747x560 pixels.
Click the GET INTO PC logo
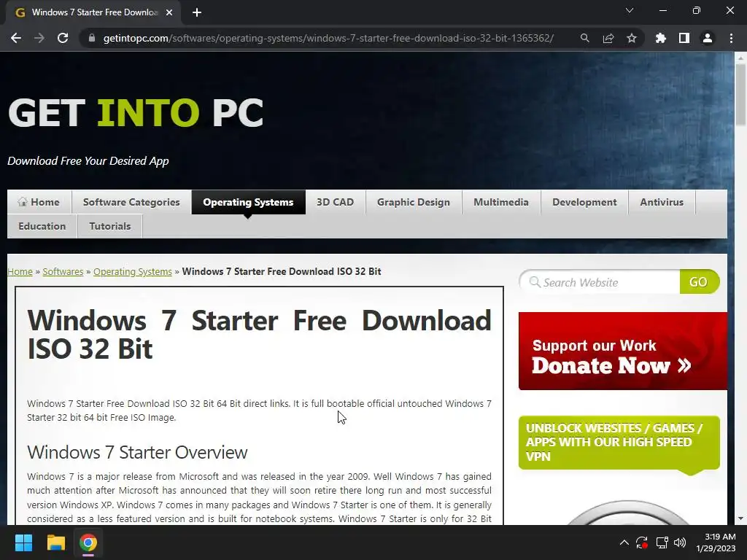tap(136, 113)
